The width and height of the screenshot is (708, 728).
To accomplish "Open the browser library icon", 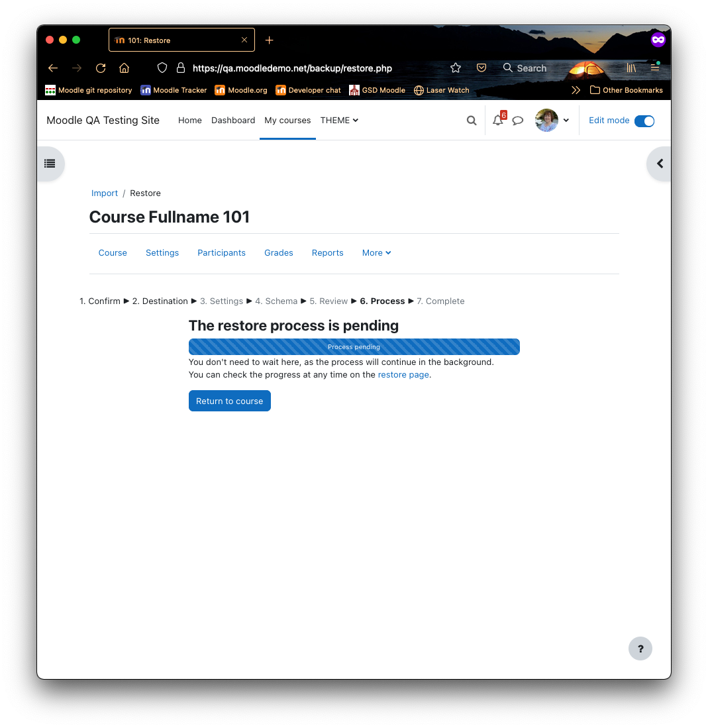I will [631, 68].
